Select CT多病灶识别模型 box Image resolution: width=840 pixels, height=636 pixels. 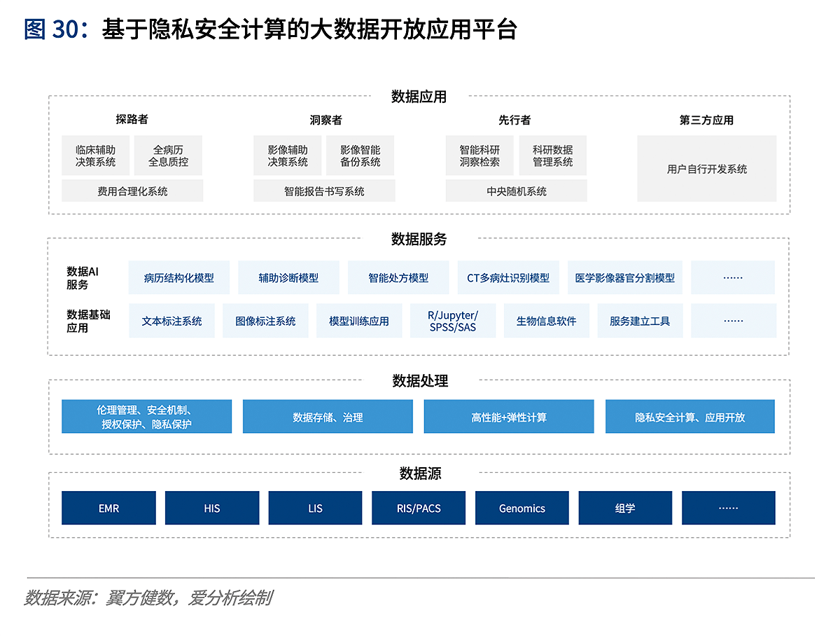pos(508,277)
